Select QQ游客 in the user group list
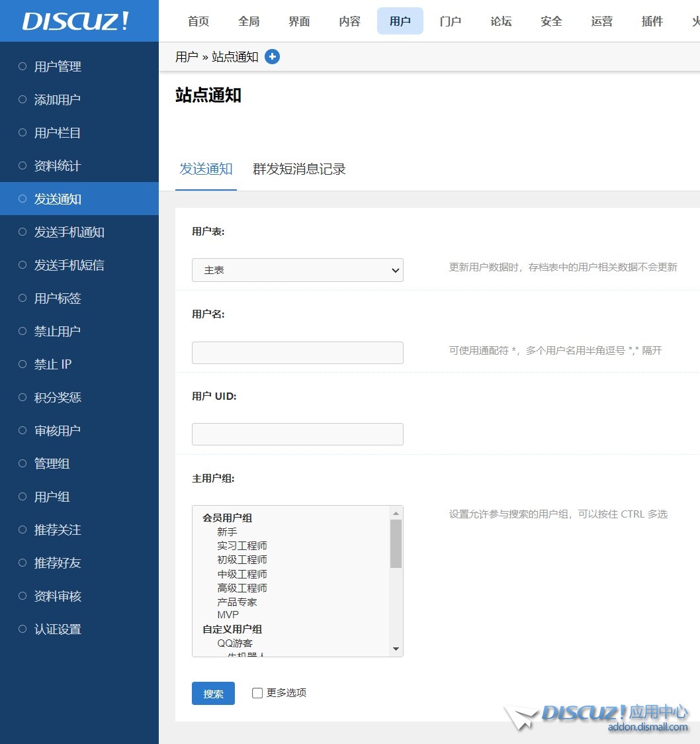700x744 pixels. tap(235, 643)
